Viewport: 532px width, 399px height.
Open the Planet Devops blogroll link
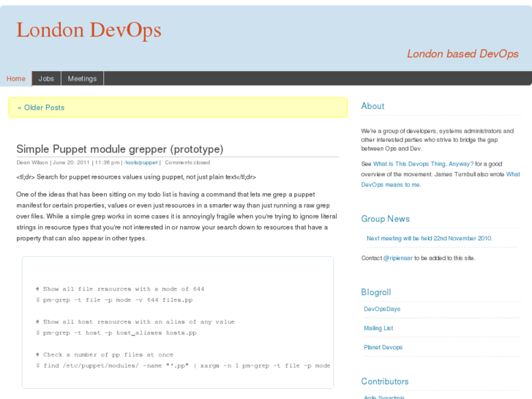coord(383,347)
